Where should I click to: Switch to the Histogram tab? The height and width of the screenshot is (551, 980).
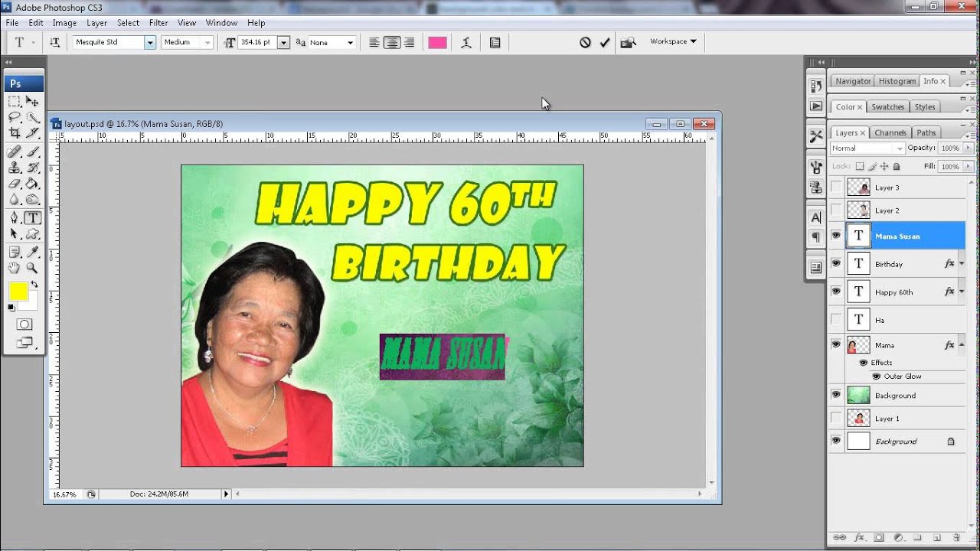[897, 81]
